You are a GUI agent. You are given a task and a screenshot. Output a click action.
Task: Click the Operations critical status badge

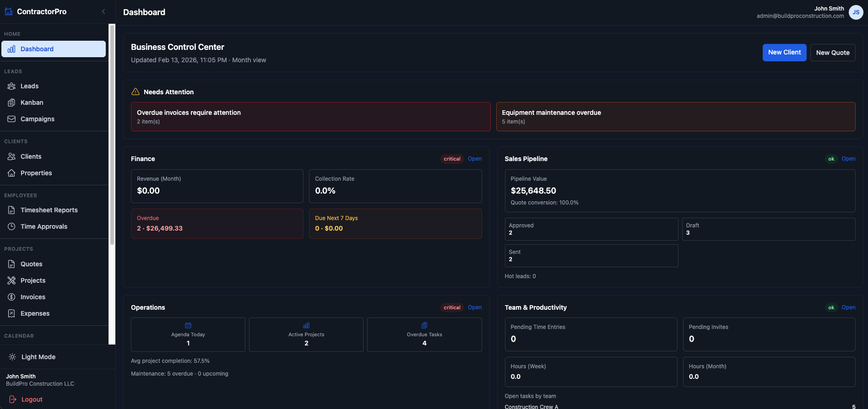pos(452,307)
